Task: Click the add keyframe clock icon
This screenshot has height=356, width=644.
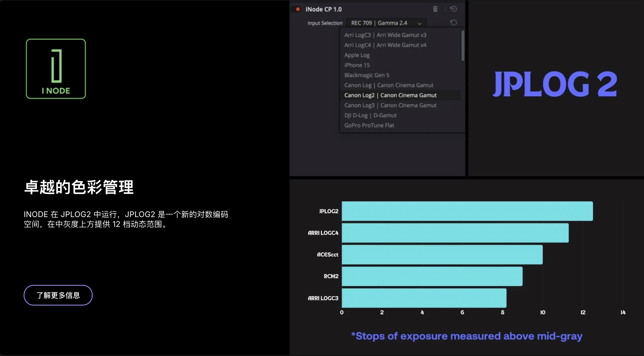Action: click(453, 9)
